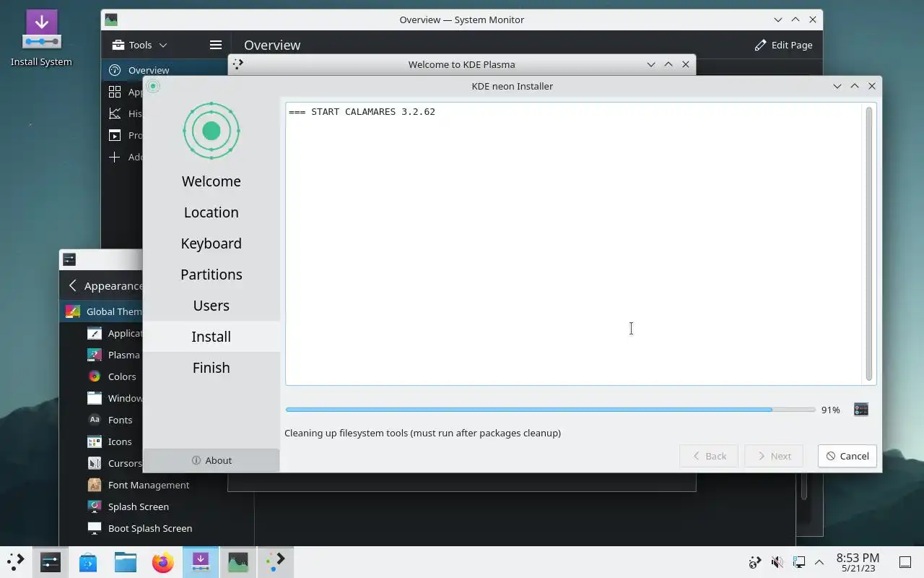
Task: Click the Show Desktop button in panel
Action: coord(905,562)
